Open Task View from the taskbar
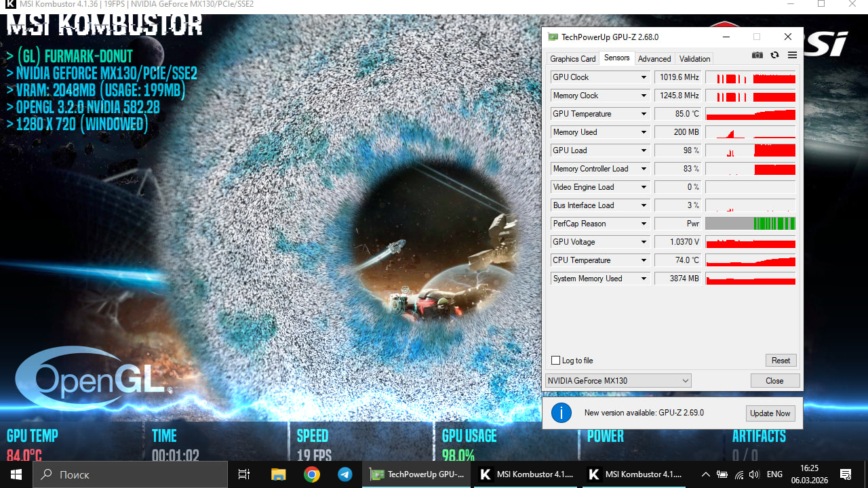Viewport: 868px width, 488px height. tap(244, 474)
